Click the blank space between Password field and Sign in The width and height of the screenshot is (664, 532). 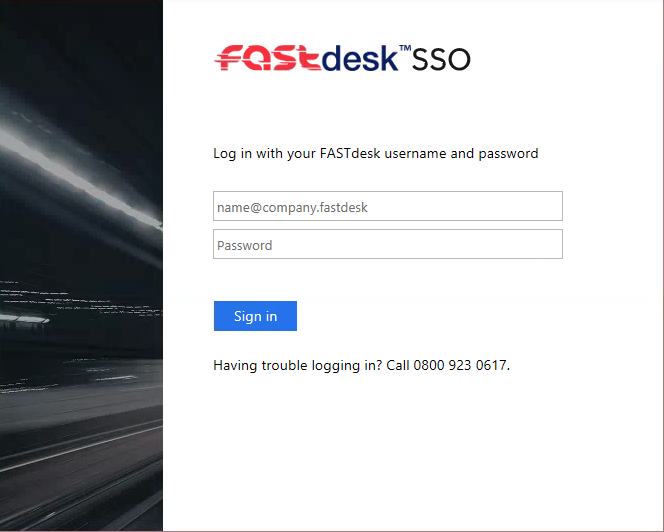(x=387, y=280)
